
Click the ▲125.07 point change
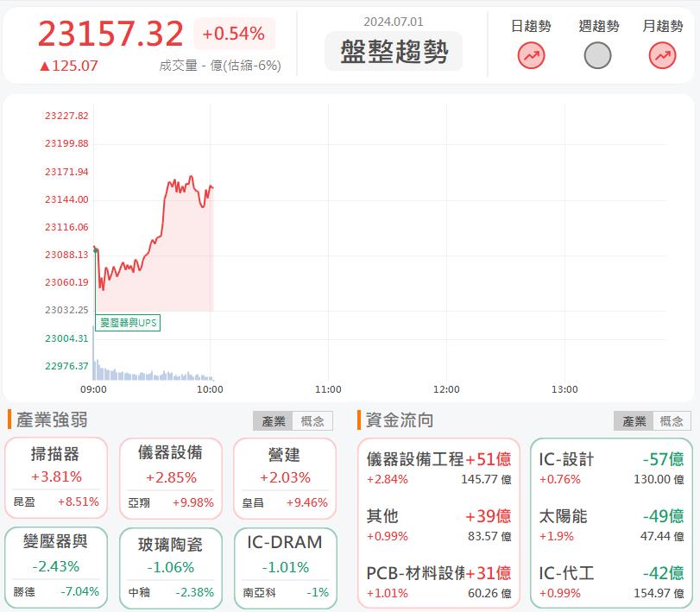pyautogui.click(x=68, y=66)
